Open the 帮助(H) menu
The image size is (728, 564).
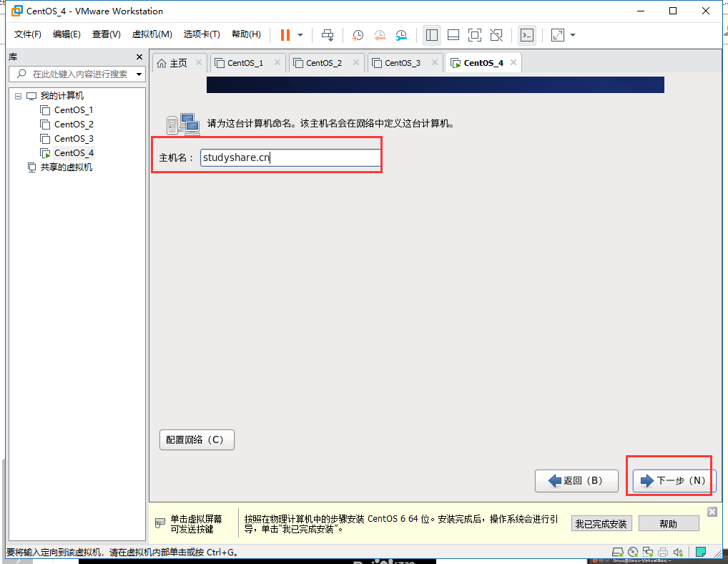click(x=246, y=34)
